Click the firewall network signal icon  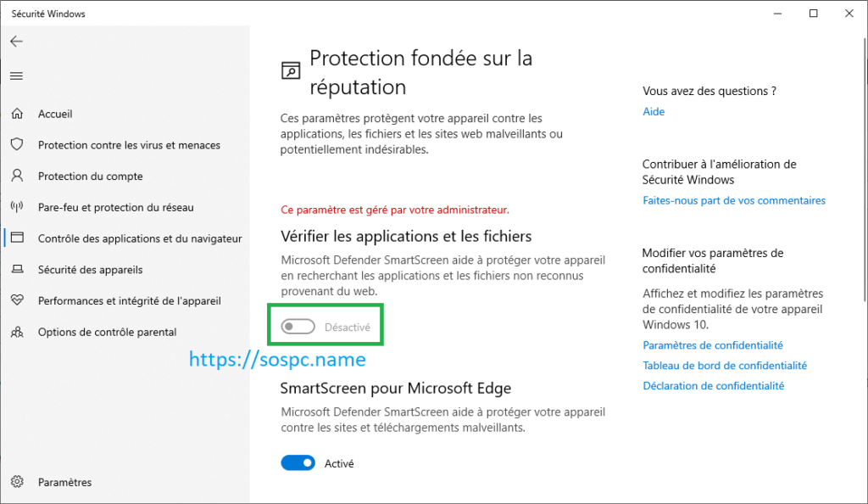click(x=16, y=207)
